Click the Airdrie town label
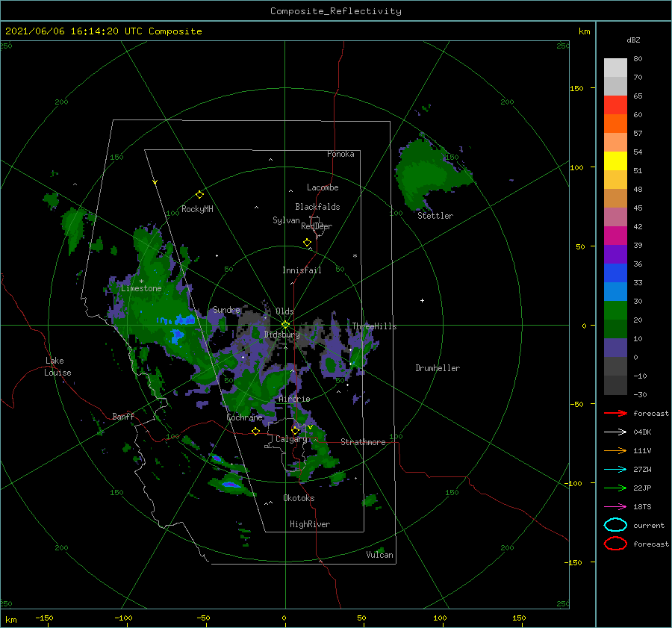This screenshot has width=672, height=628. (x=294, y=399)
